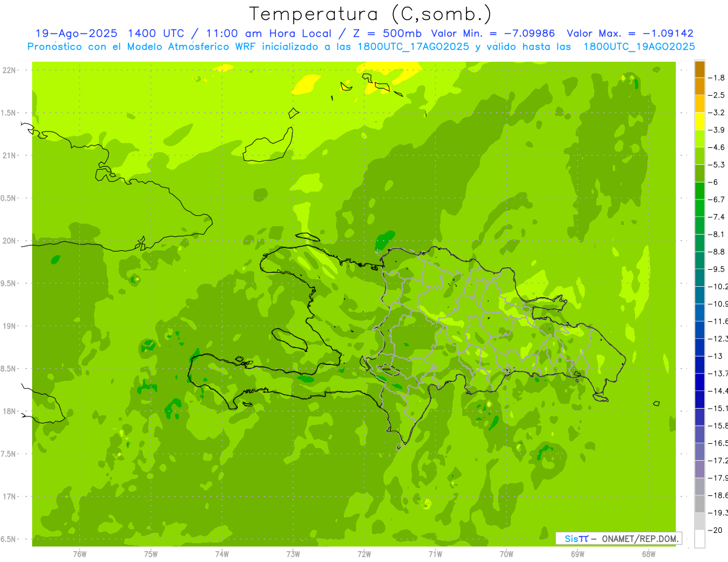This screenshot has height=562, width=728.
Task: Click the '-2.5' legend value
Action: [717, 96]
